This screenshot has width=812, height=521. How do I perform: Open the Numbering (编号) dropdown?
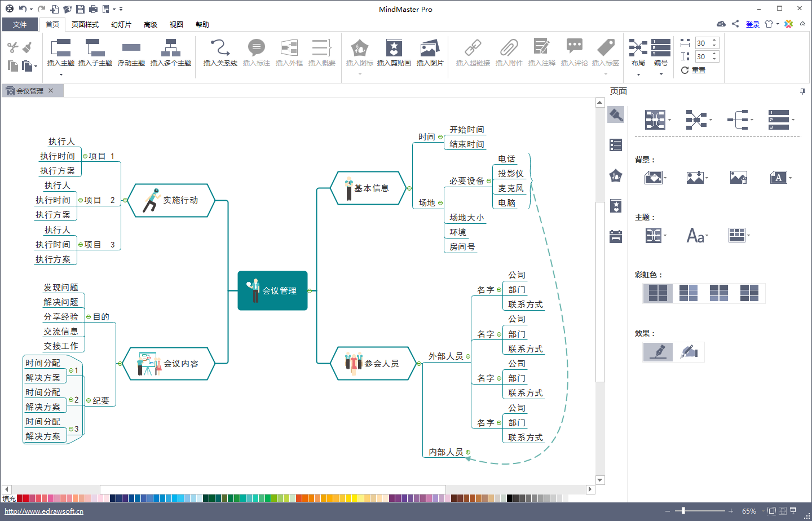(x=661, y=74)
